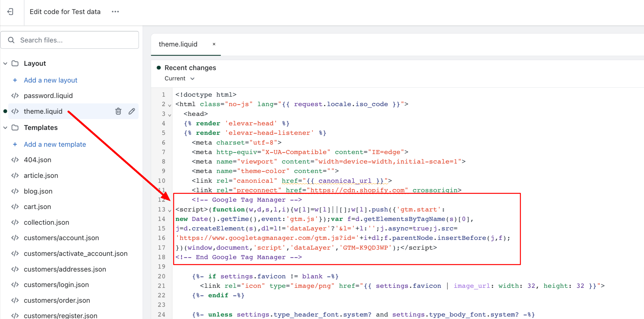Open the three-dot more actions menu

point(115,12)
